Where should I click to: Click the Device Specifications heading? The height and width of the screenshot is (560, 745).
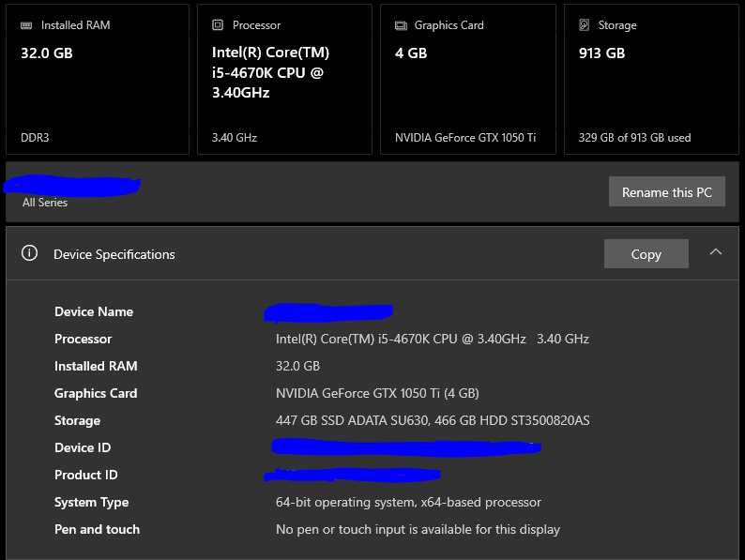[114, 254]
